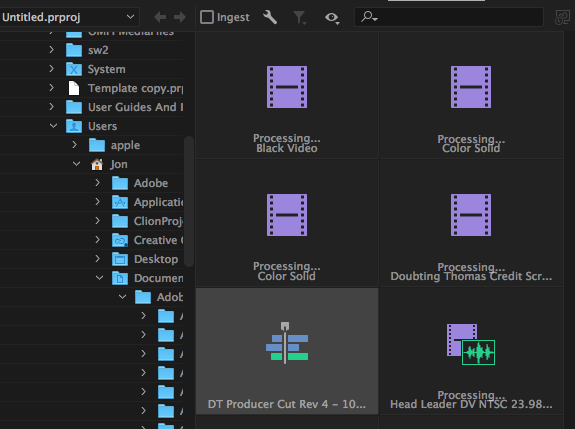Go forward with the right arrow
This screenshot has height=429, width=575.
click(180, 17)
